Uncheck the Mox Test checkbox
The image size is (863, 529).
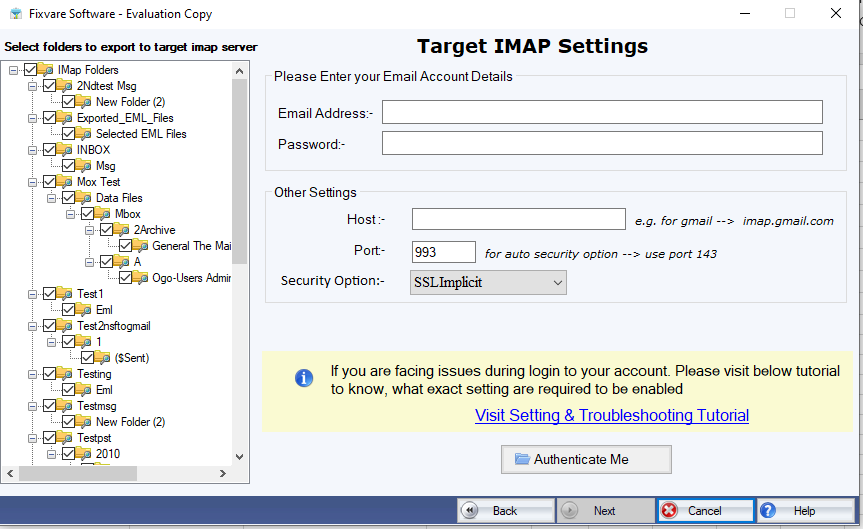(x=50, y=182)
